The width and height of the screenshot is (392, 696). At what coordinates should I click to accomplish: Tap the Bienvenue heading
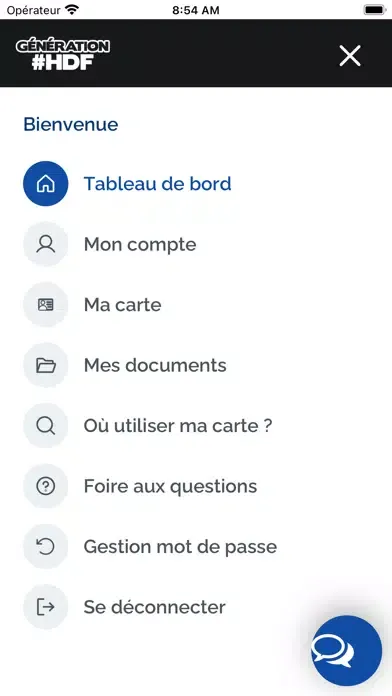(71, 124)
